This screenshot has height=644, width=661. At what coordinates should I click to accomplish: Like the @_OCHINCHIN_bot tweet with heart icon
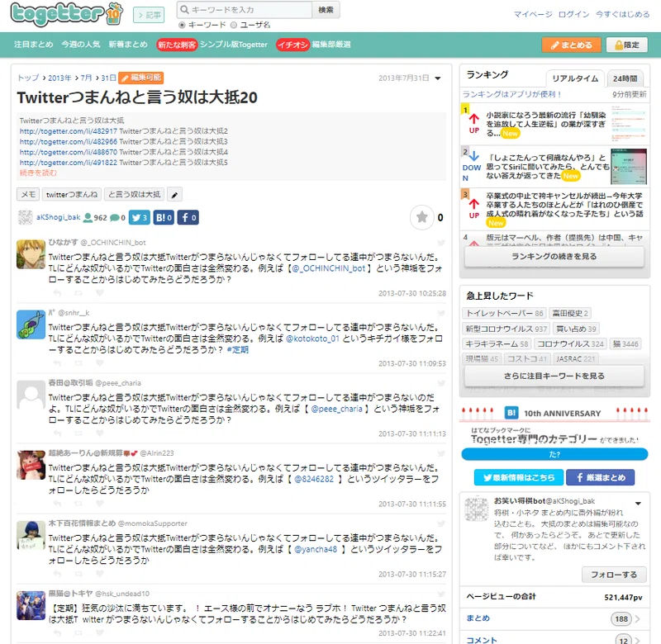tap(99, 293)
